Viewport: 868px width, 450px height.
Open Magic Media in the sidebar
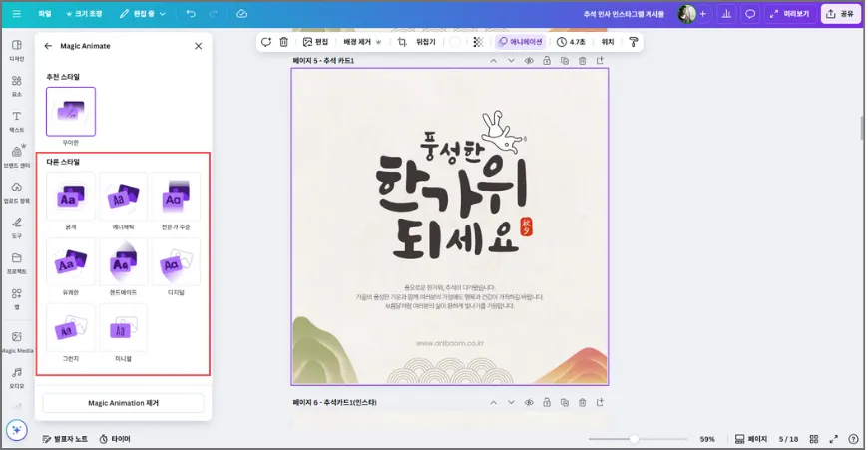tap(17, 342)
